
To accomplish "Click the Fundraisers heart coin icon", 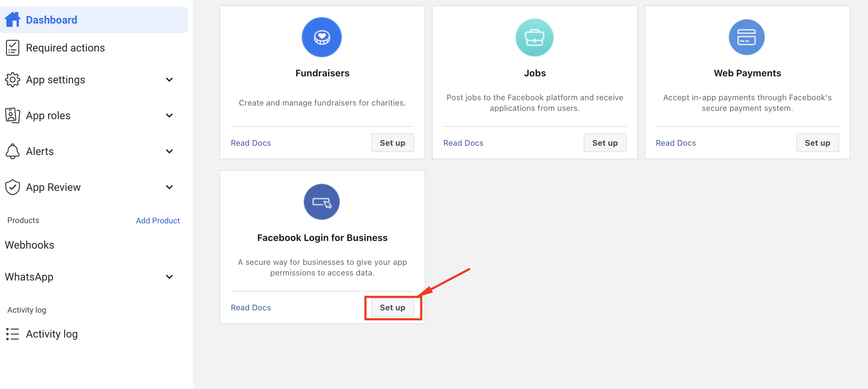I will point(322,37).
